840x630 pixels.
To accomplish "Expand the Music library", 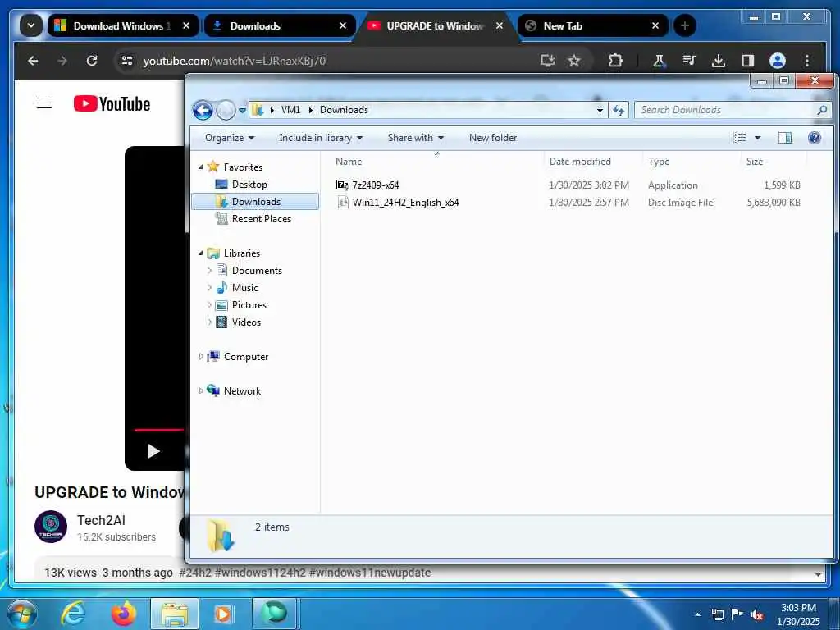I will [209, 288].
